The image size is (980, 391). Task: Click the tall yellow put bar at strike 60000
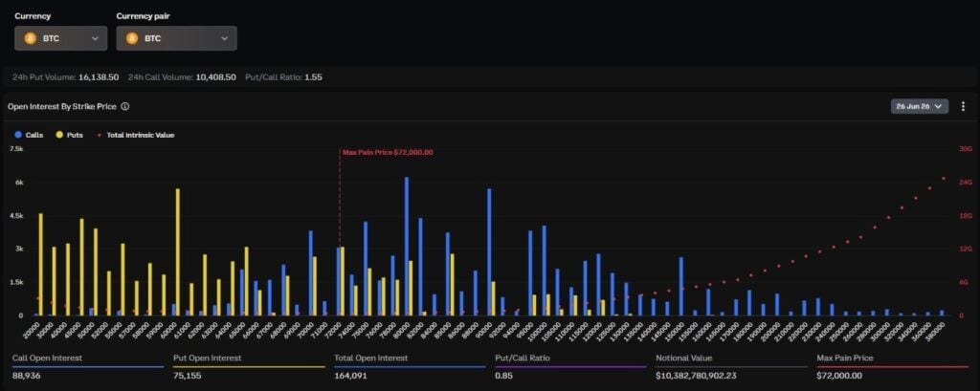coord(177,251)
